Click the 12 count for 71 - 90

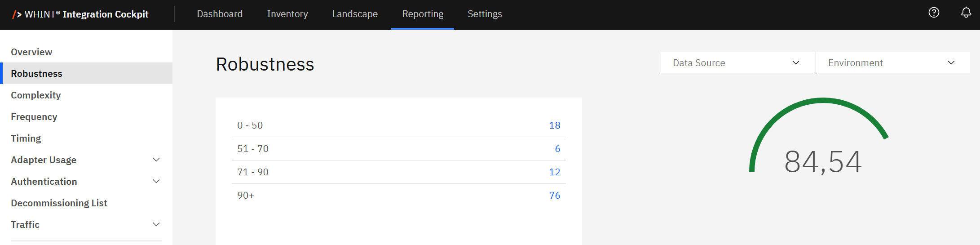[554, 172]
